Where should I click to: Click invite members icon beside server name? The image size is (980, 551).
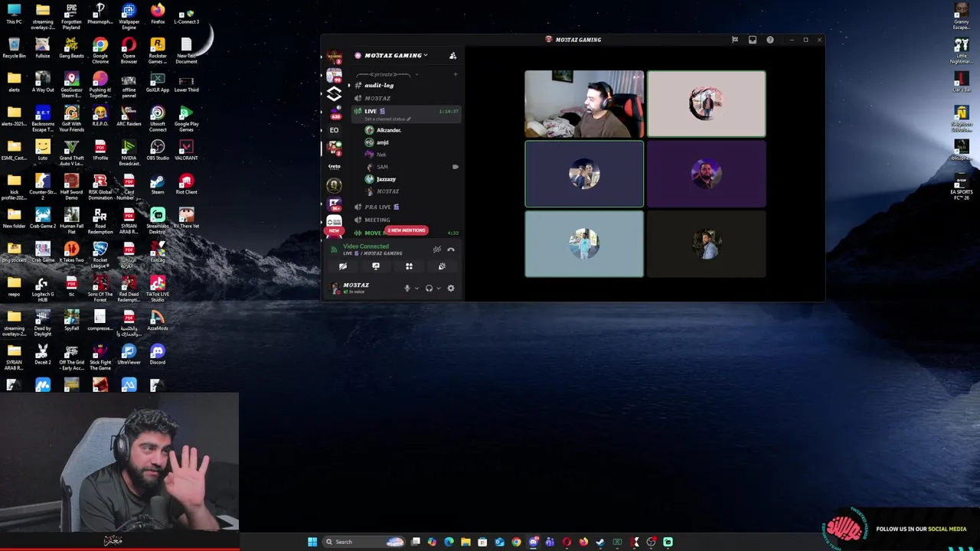click(x=452, y=56)
